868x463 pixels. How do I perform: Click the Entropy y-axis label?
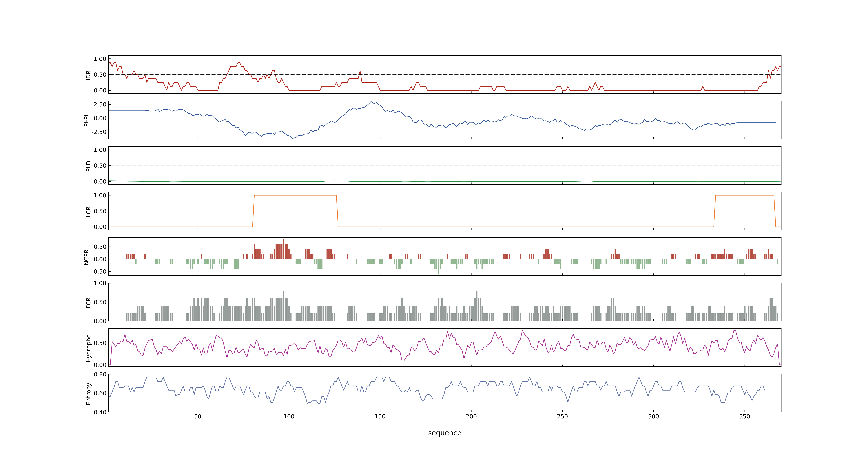(88, 394)
